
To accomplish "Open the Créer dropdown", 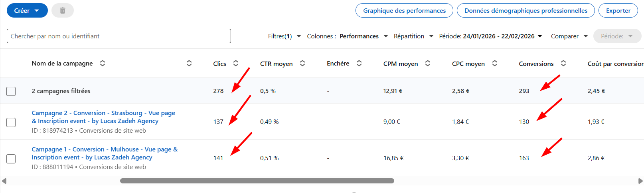I will 27,11.
